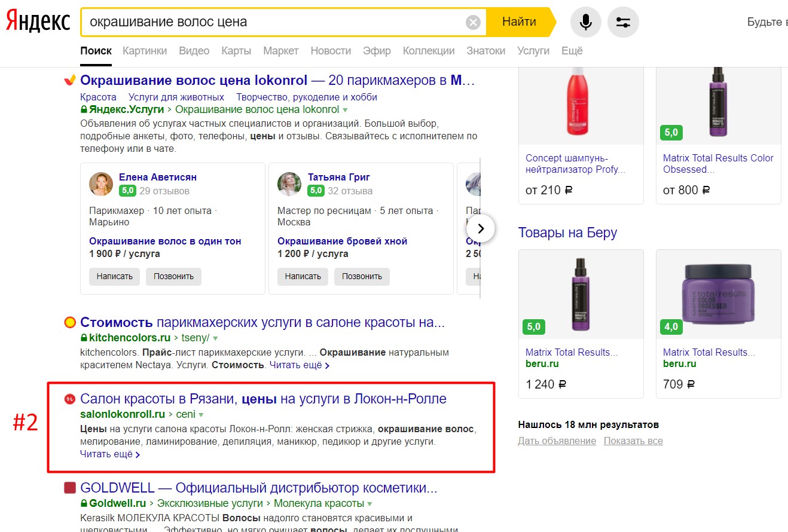Select the Поиск tab
This screenshot has height=532, width=788.
tap(96, 51)
